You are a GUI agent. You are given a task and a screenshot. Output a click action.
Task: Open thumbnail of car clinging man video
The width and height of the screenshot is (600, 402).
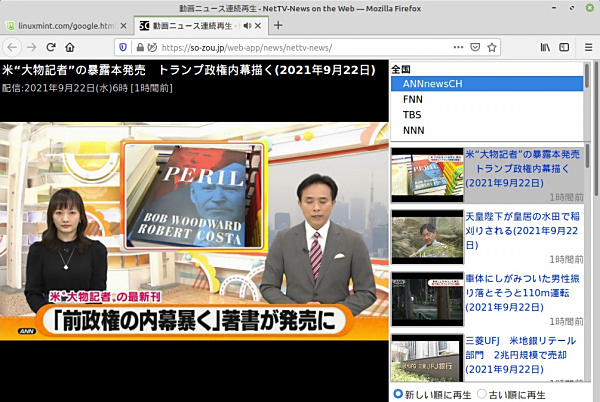coord(427,299)
